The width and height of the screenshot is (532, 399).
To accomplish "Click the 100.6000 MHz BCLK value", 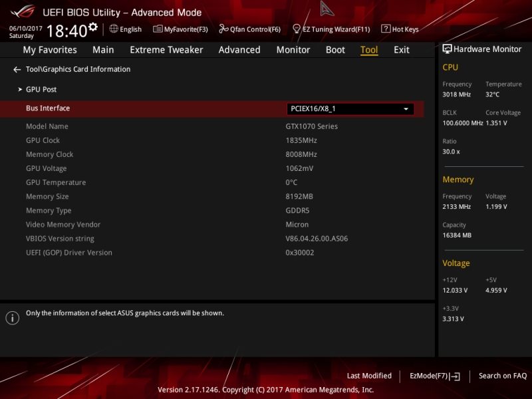I will point(462,123).
